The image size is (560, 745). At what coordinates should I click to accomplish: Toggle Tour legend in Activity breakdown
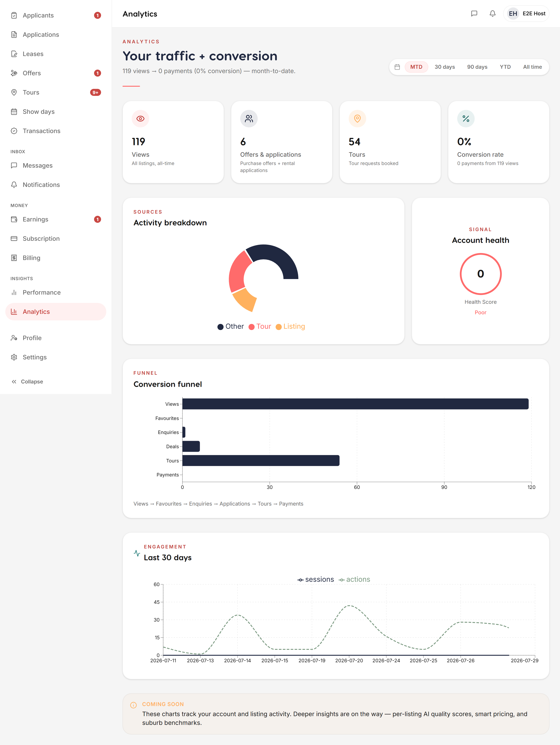(x=260, y=326)
